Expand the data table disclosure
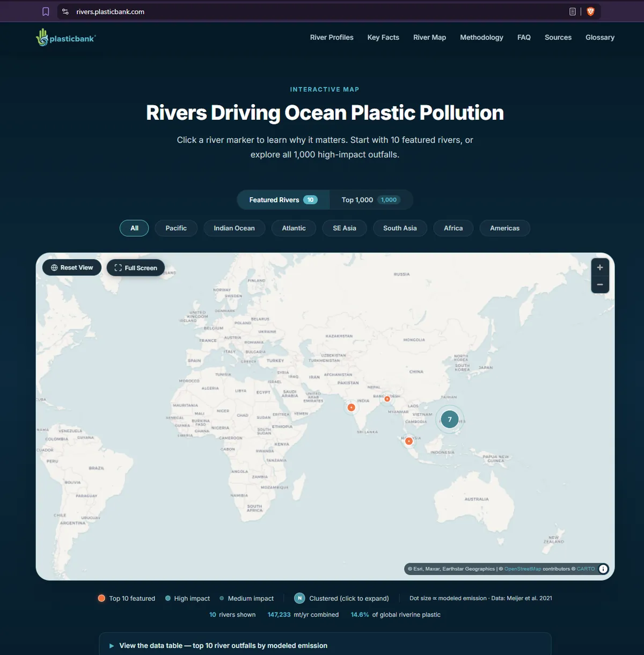The height and width of the screenshot is (655, 644). [325, 645]
